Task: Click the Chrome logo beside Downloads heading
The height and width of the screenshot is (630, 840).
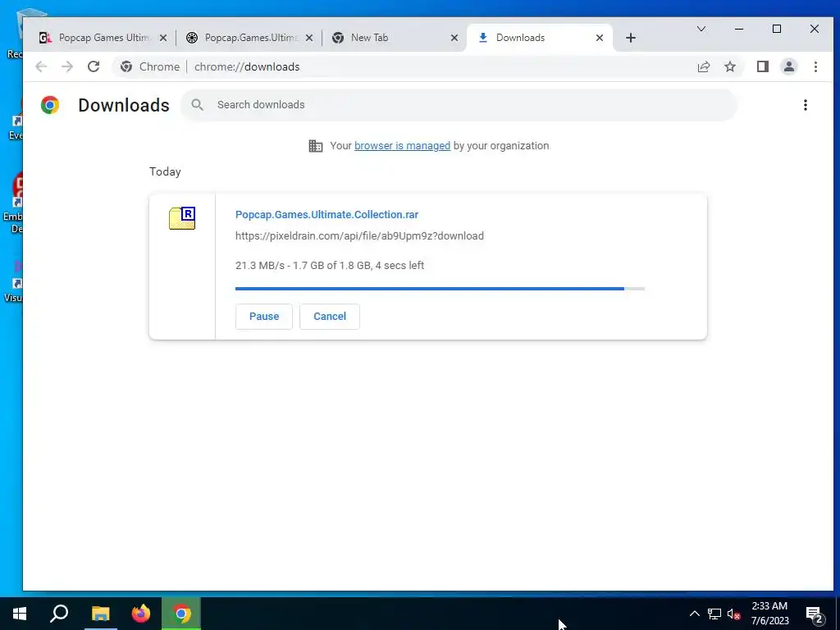Action: pos(50,105)
